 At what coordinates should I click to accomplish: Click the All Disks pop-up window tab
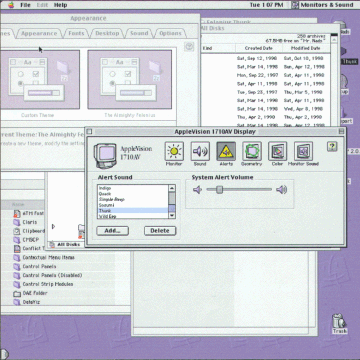pos(65,245)
